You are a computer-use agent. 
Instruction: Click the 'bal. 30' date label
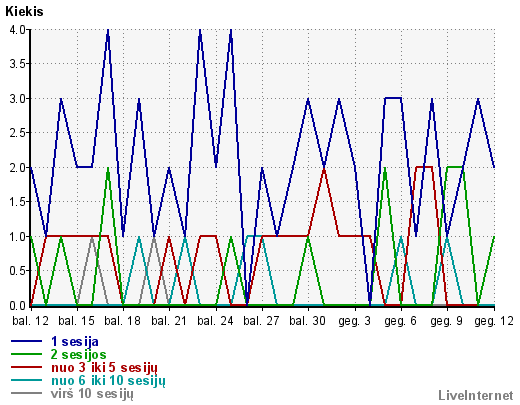[307, 321]
